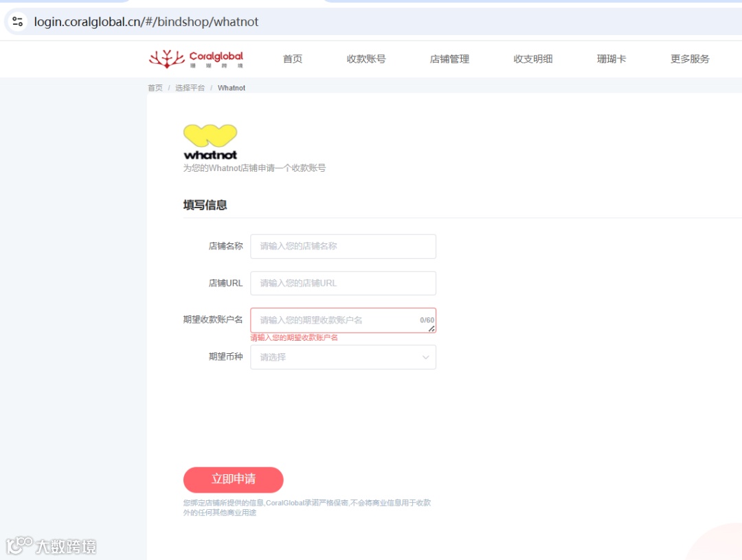Click the 0/60 character counter
Image resolution: width=742 pixels, height=560 pixels.
[427, 320]
